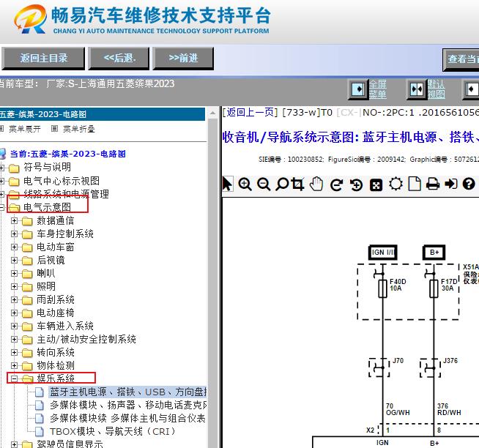This screenshot has width=479, height=448.
Task: Click the 菜单折叠 collapse-all icon
Action: pyautogui.click(x=54, y=129)
